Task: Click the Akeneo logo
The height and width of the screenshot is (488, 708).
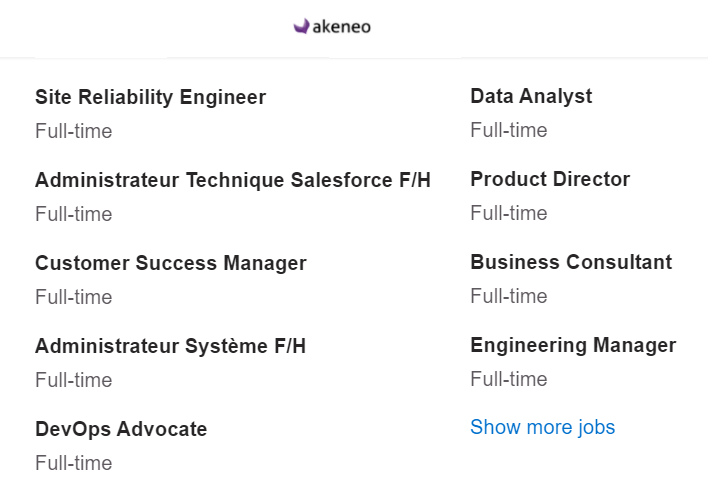Action: coord(332,26)
